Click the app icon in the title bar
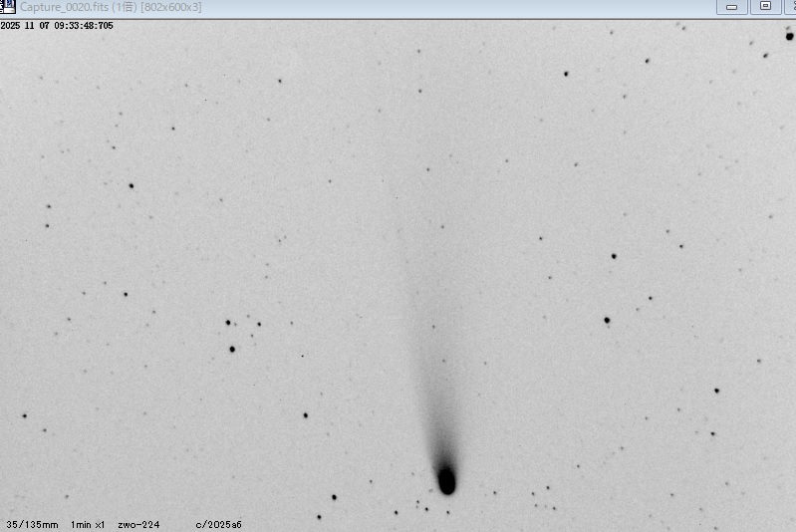 point(8,6)
